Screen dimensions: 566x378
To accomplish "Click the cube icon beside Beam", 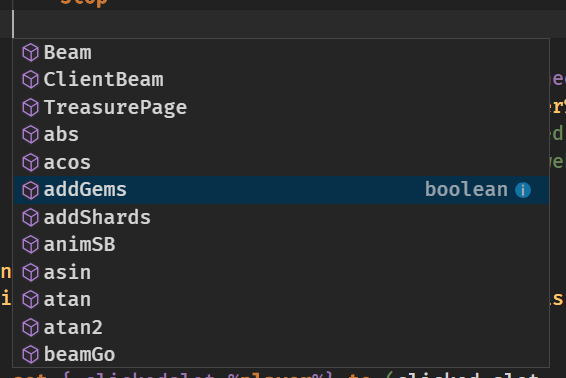I will pos(30,53).
